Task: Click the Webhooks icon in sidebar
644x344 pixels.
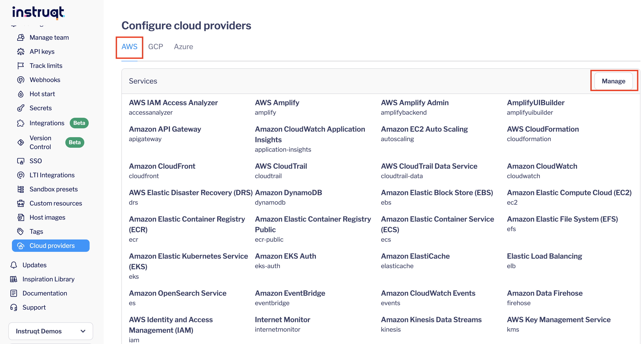Action: 21,80
